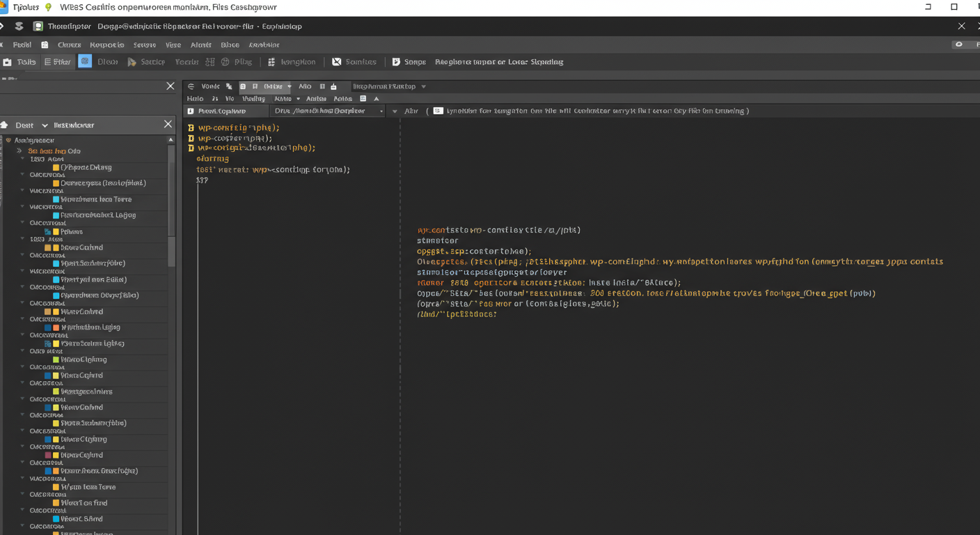Expand the chevron dropdown in the side panel header

[45, 125]
